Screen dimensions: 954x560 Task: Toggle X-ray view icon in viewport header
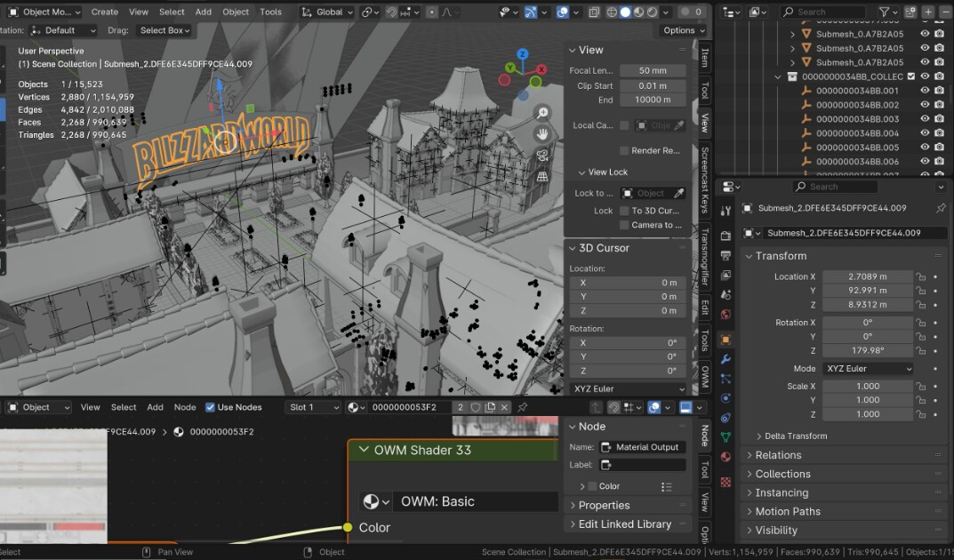tap(594, 12)
